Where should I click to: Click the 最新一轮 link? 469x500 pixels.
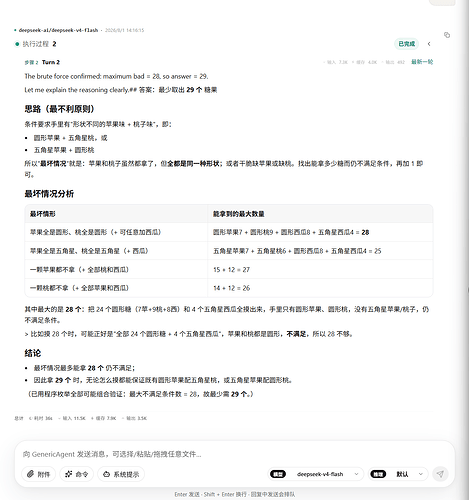(422, 62)
